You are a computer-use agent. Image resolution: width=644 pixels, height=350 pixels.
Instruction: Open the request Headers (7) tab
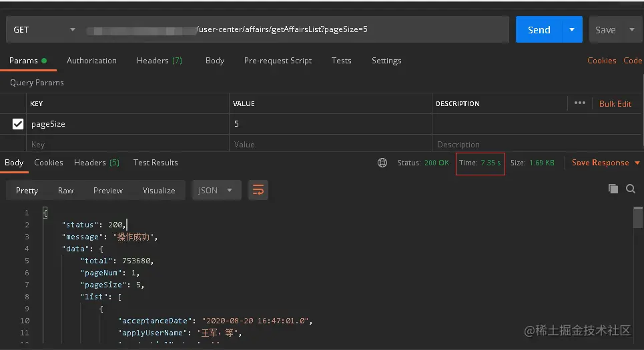[x=159, y=61]
